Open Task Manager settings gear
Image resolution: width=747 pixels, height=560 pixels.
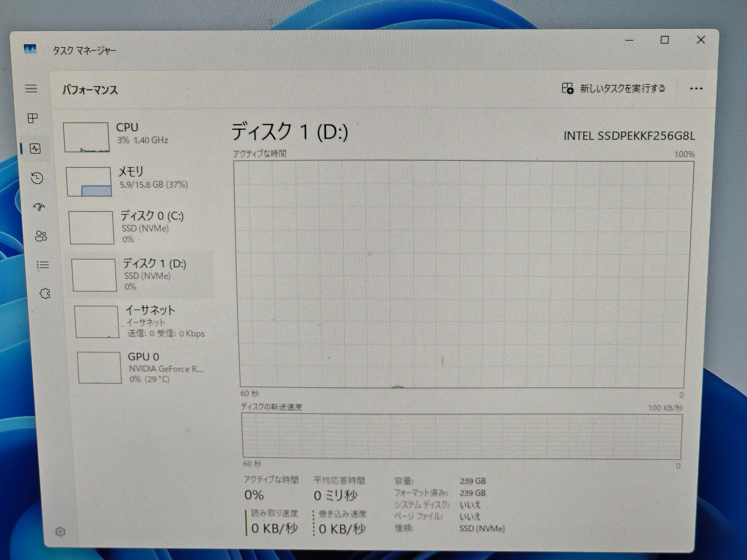pos(60,532)
